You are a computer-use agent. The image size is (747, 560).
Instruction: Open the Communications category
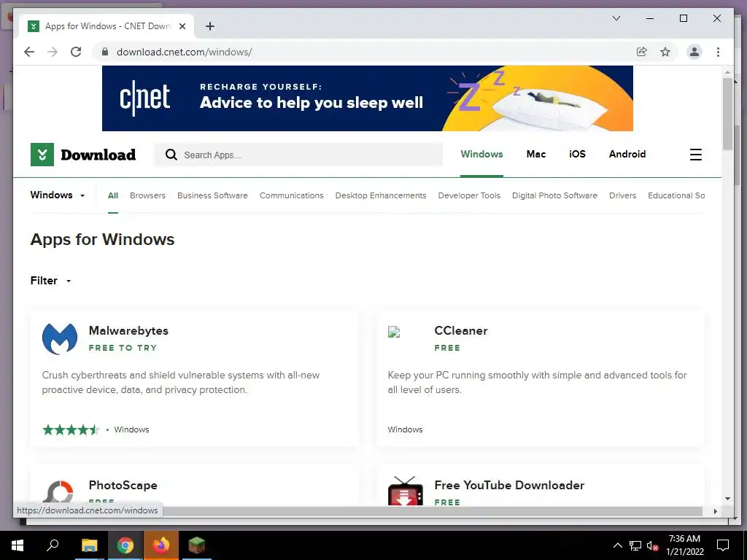[292, 195]
